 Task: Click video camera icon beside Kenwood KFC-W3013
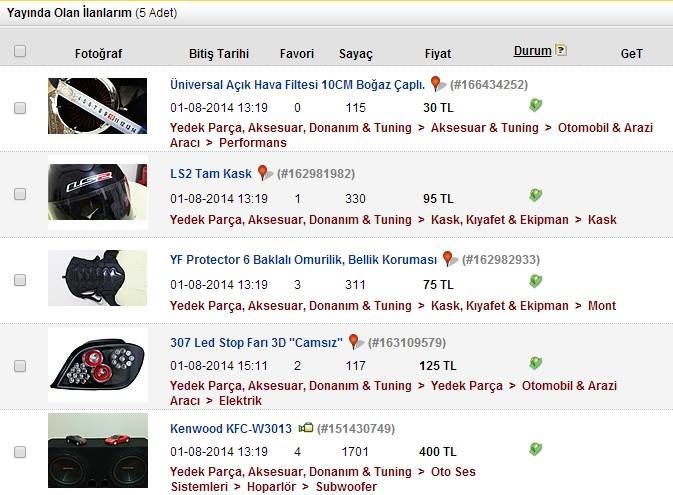306,428
